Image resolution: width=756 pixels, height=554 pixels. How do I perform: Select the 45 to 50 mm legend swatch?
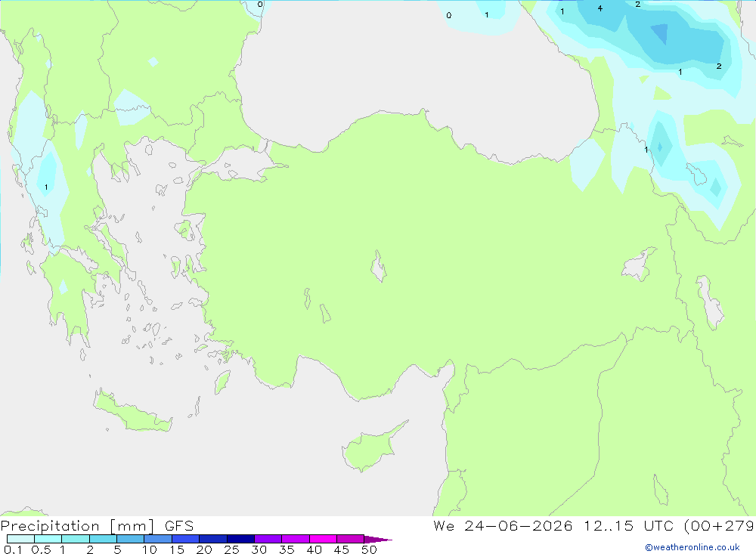[350, 539]
